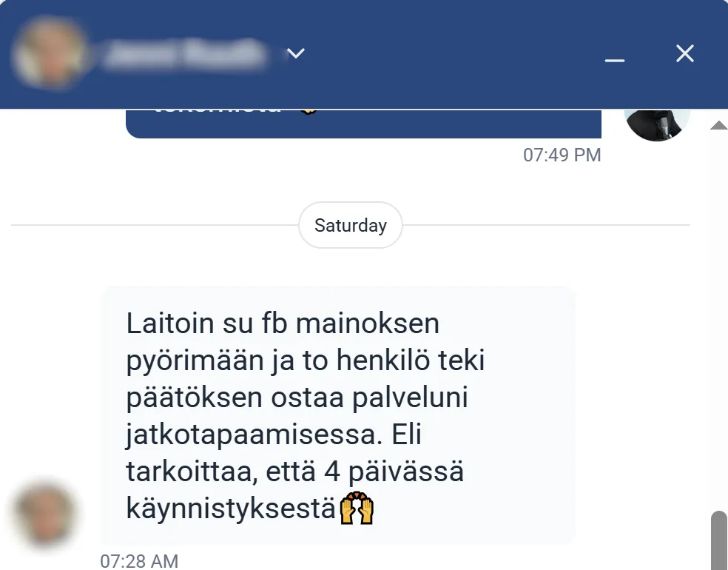Click the raised hands emoji in message
728x570 pixels.
[357, 509]
